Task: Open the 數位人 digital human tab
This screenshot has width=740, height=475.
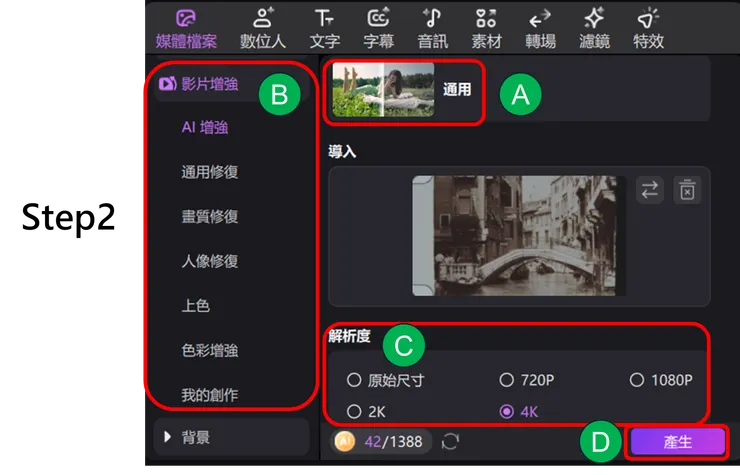Action: click(263, 29)
